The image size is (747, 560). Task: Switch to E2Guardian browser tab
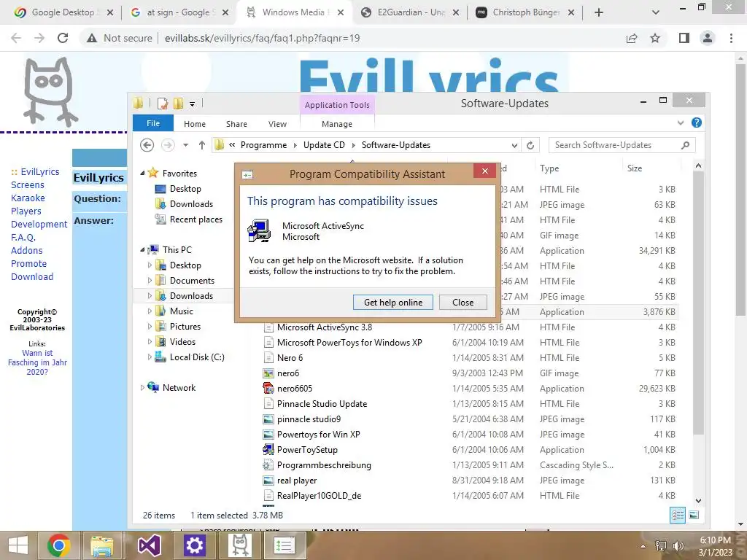point(410,12)
